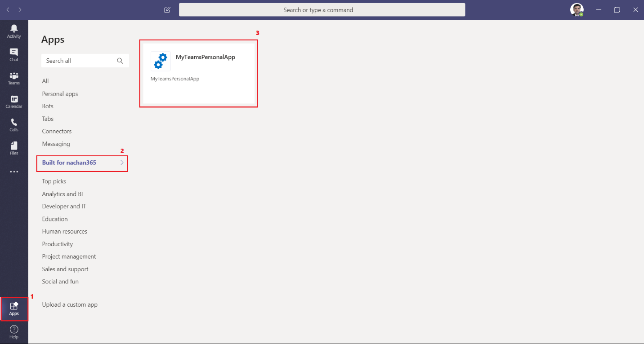Open the Calendar sidebar icon
Screen dimensions: 644x344
coord(14,101)
